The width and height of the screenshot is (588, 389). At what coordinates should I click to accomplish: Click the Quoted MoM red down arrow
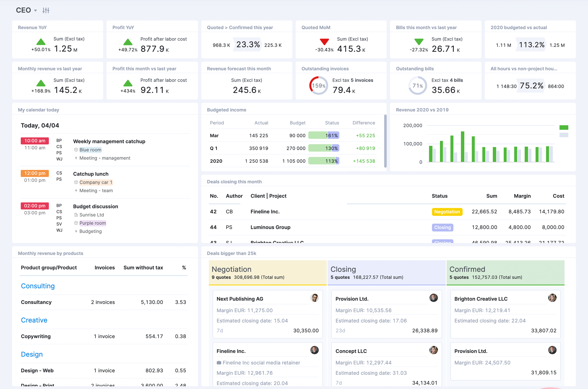coord(324,42)
